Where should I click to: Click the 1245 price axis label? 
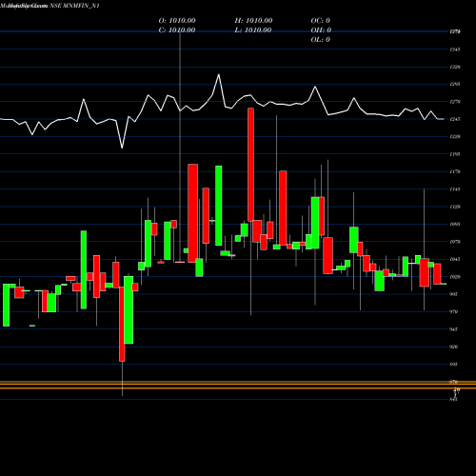[455, 119]
